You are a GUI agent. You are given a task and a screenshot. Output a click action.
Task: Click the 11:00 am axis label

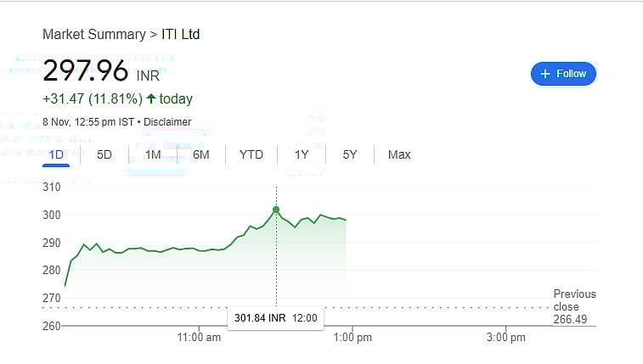(x=200, y=338)
